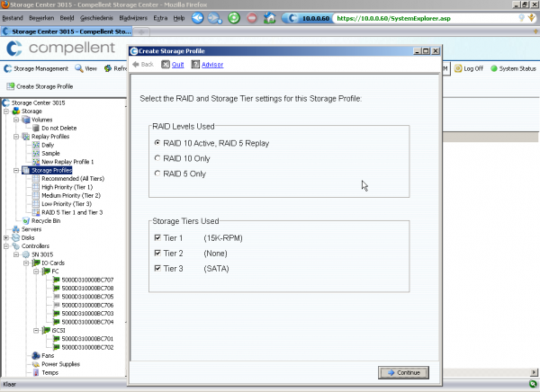Click the System Status indicator

(513, 68)
